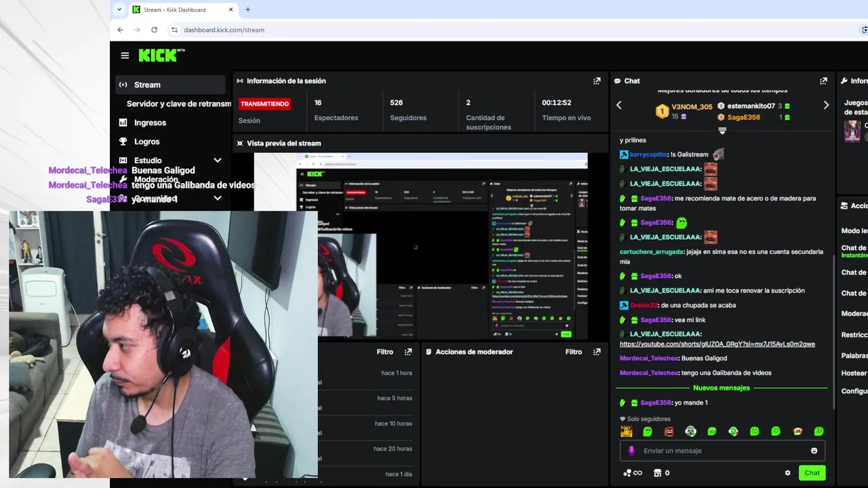Select Stream in the sidebar

click(170, 85)
